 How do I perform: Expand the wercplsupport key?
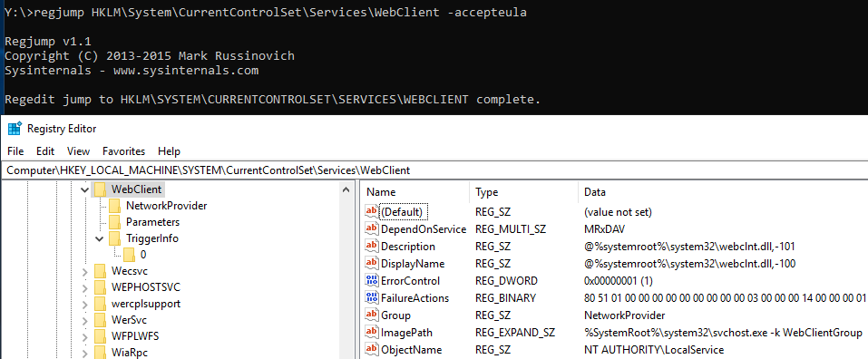click(84, 304)
